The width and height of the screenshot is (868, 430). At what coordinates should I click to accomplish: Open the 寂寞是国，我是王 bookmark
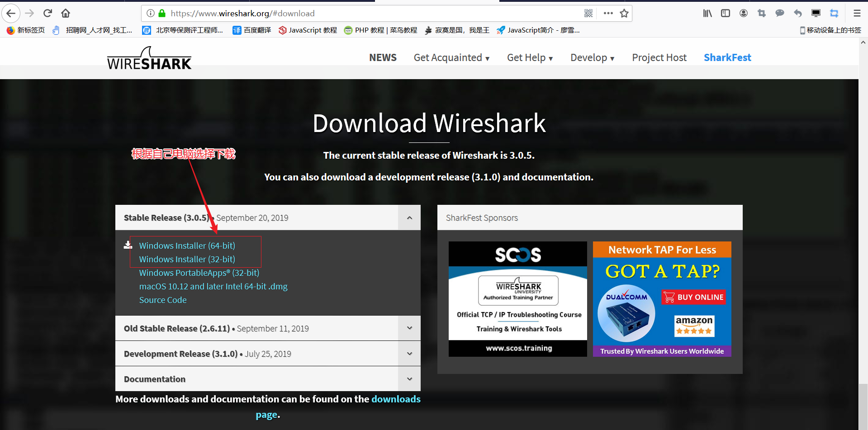coord(457,30)
